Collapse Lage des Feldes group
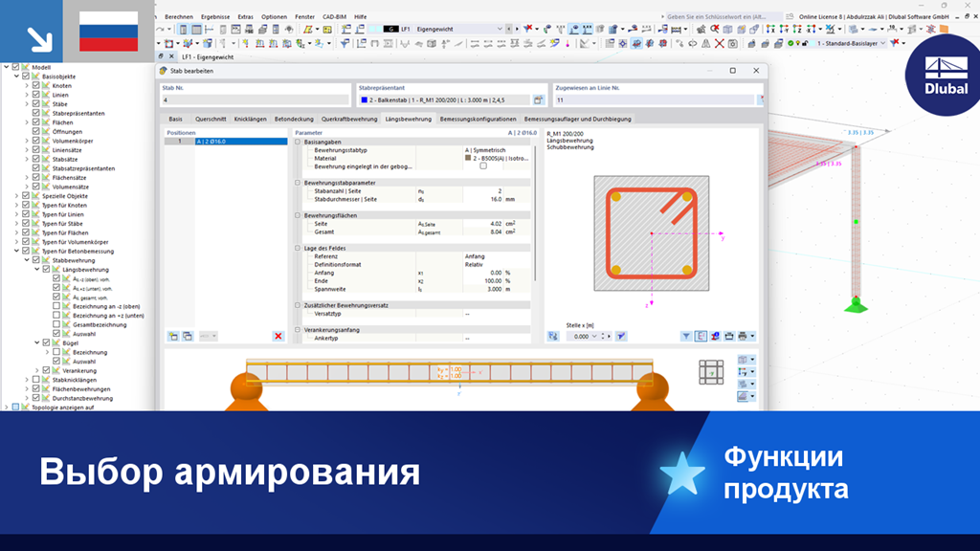980x551 pixels. 299,248
